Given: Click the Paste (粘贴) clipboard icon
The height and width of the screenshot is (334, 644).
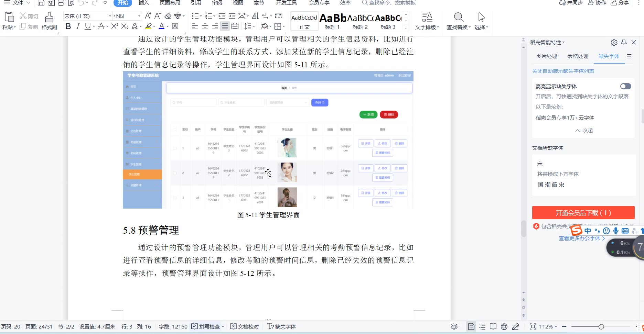Looking at the screenshot, I should coord(9,18).
